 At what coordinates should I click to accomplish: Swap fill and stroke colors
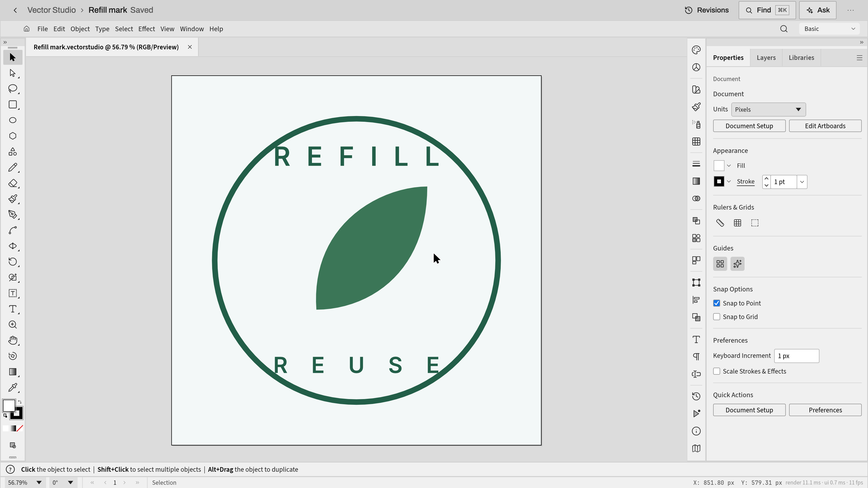[20, 402]
